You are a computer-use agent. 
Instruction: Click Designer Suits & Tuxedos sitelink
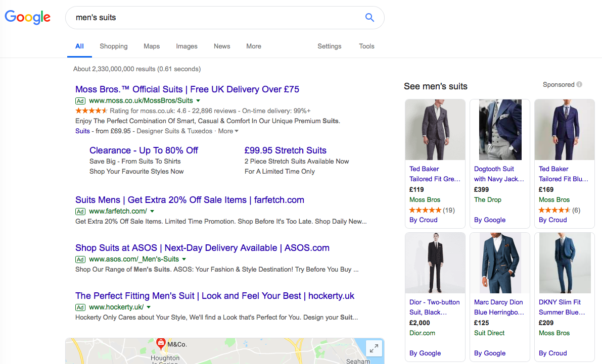pyautogui.click(x=174, y=131)
